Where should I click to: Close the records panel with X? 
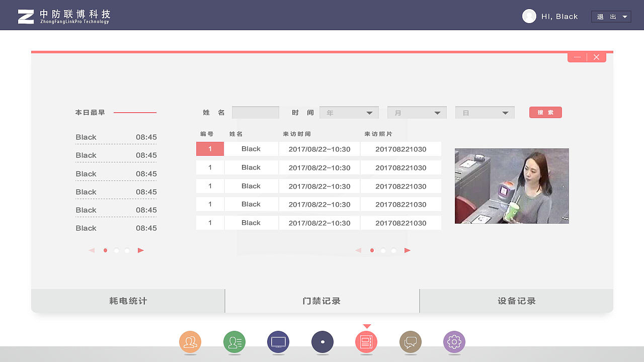(x=597, y=57)
